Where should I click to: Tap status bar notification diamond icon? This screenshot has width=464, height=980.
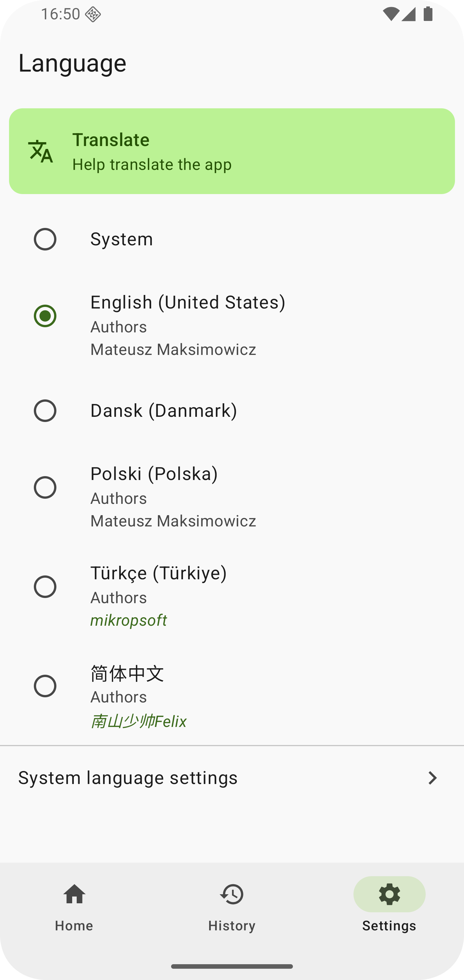click(93, 15)
